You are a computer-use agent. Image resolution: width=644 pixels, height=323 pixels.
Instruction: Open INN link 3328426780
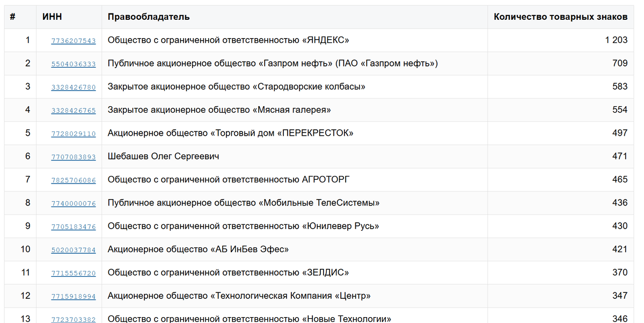(74, 87)
